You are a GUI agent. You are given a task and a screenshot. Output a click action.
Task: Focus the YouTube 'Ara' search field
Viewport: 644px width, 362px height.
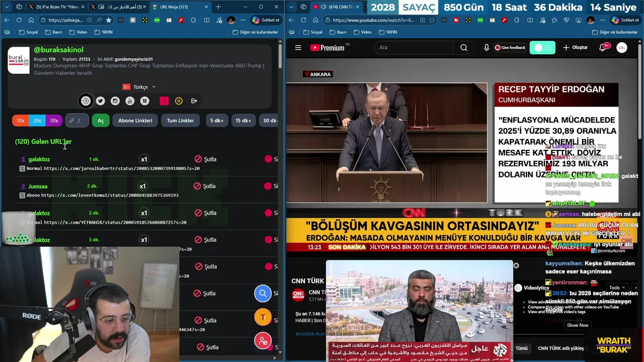click(x=414, y=48)
